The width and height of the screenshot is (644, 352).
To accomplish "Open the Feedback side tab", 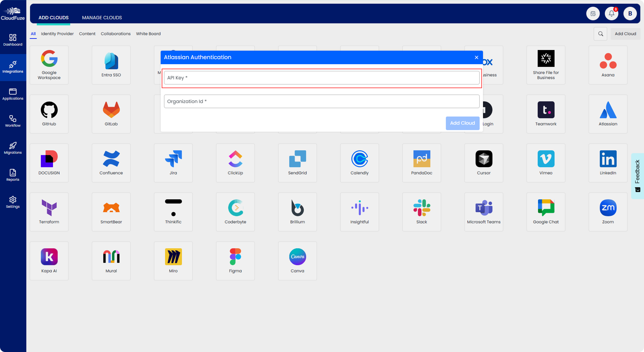I will click(x=637, y=176).
